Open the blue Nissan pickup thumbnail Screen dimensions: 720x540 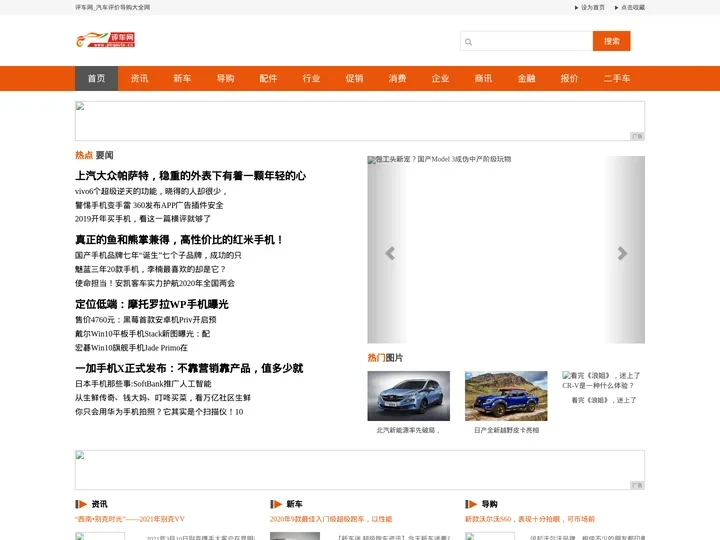506,396
